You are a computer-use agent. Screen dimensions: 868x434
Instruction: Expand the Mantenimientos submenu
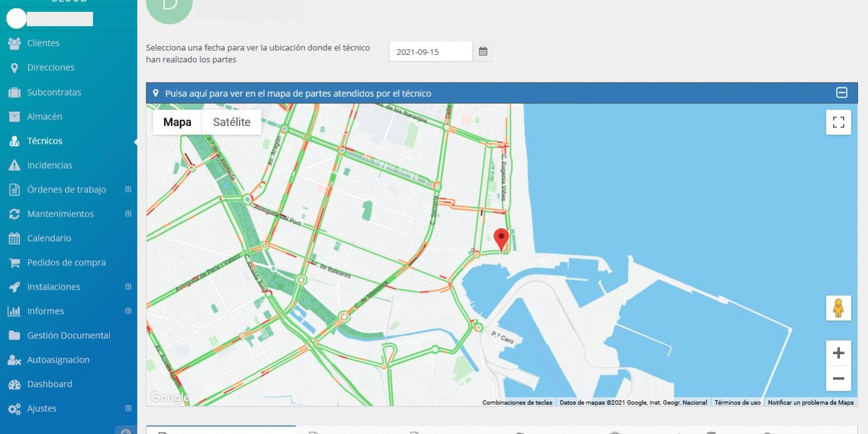point(128,214)
